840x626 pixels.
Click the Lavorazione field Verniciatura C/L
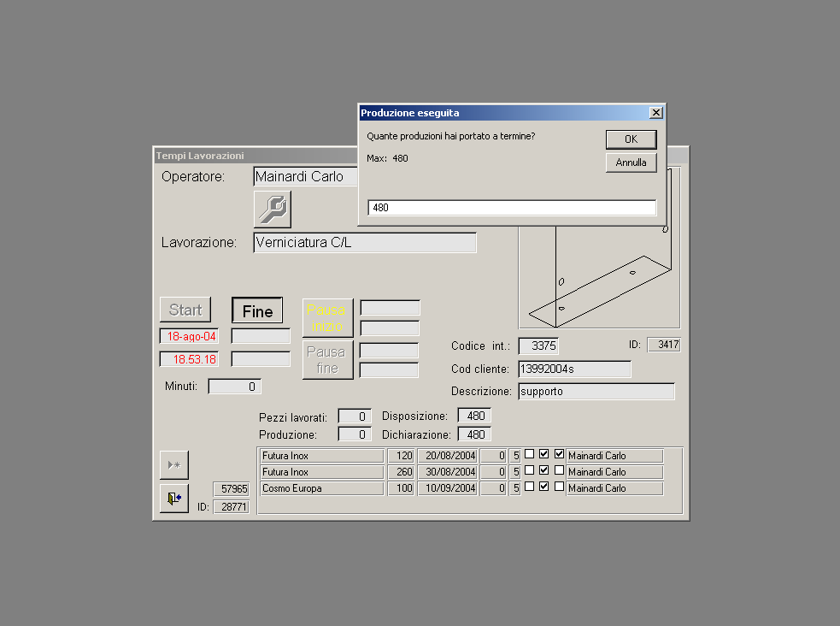pyautogui.click(x=365, y=242)
